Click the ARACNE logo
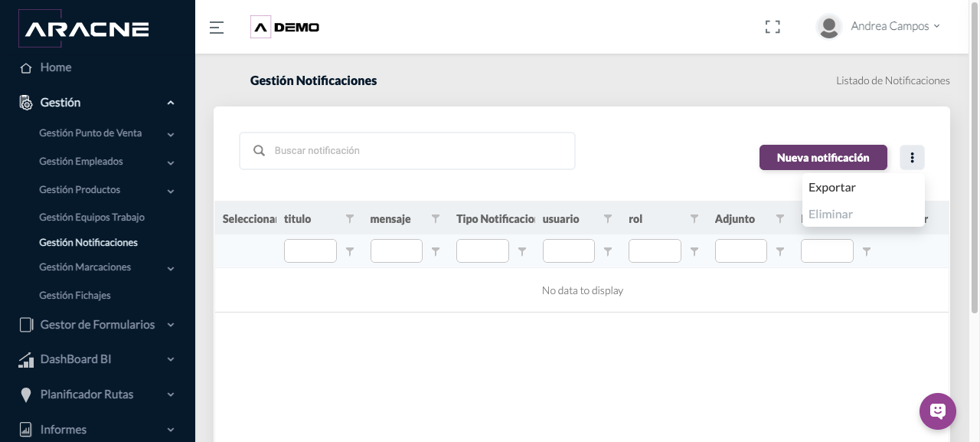The height and width of the screenshot is (442, 980). click(x=83, y=28)
